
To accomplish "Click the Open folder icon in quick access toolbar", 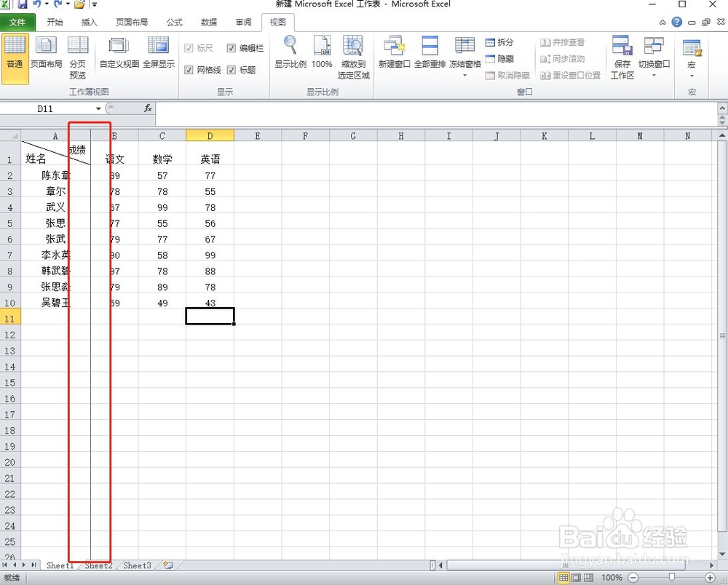I will [x=79, y=4].
